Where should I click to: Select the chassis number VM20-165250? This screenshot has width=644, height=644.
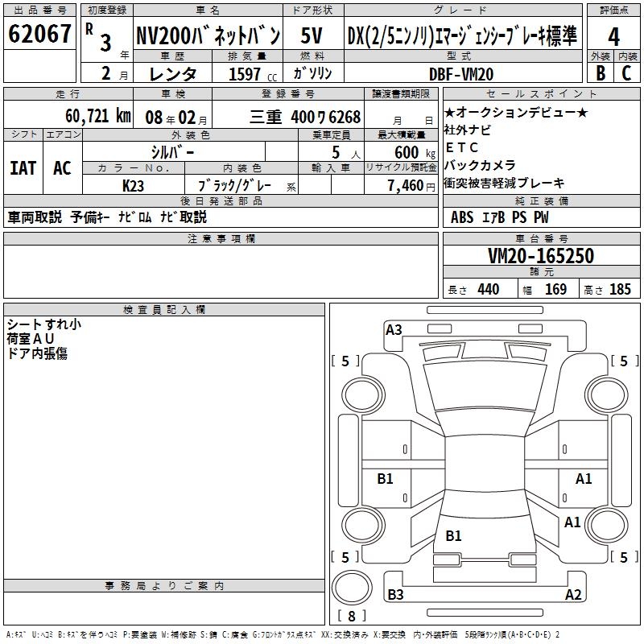click(541, 255)
